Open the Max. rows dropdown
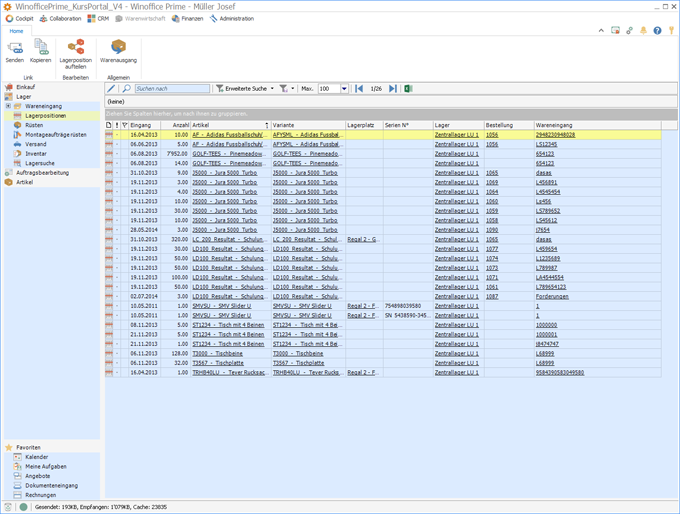 344,88
